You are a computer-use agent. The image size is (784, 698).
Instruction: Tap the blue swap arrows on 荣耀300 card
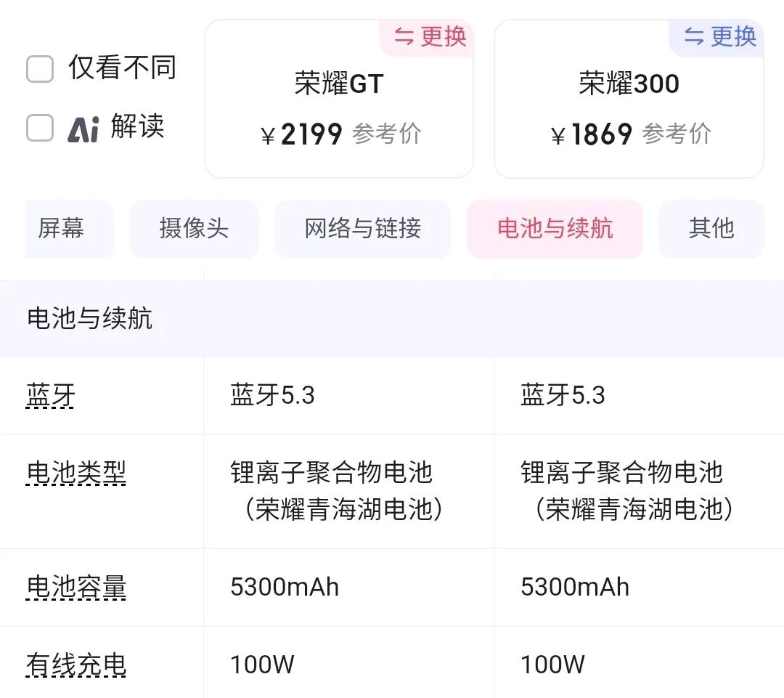point(694,36)
